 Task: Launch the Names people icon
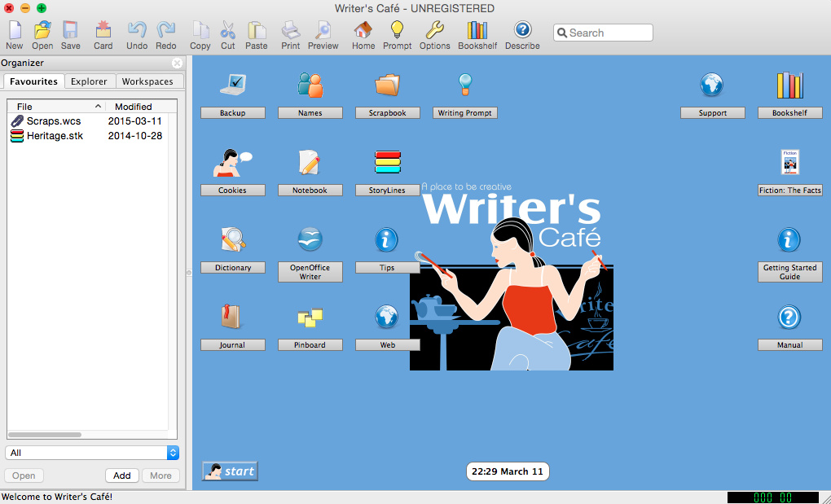(310, 85)
